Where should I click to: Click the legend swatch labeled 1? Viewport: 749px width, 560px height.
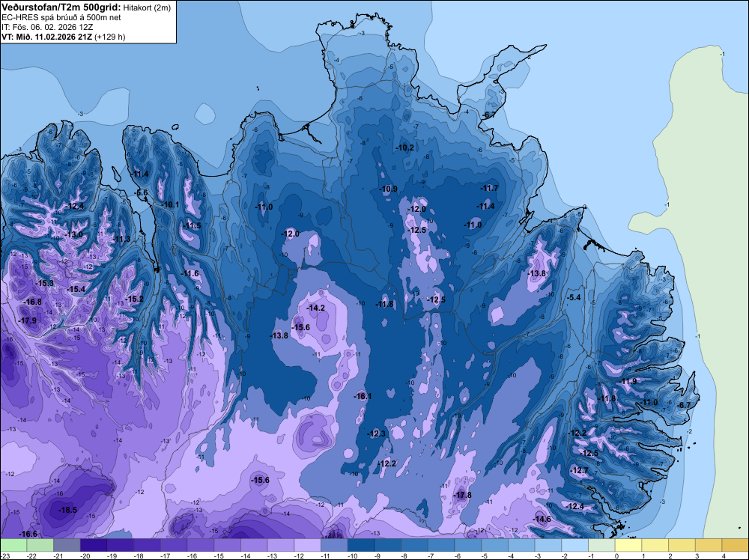click(x=655, y=545)
